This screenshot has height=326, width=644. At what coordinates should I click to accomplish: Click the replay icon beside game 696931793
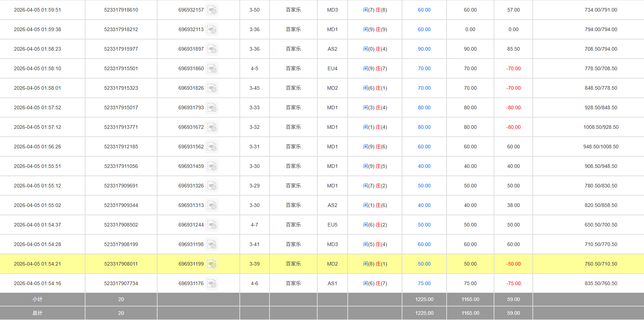pyautogui.click(x=212, y=107)
